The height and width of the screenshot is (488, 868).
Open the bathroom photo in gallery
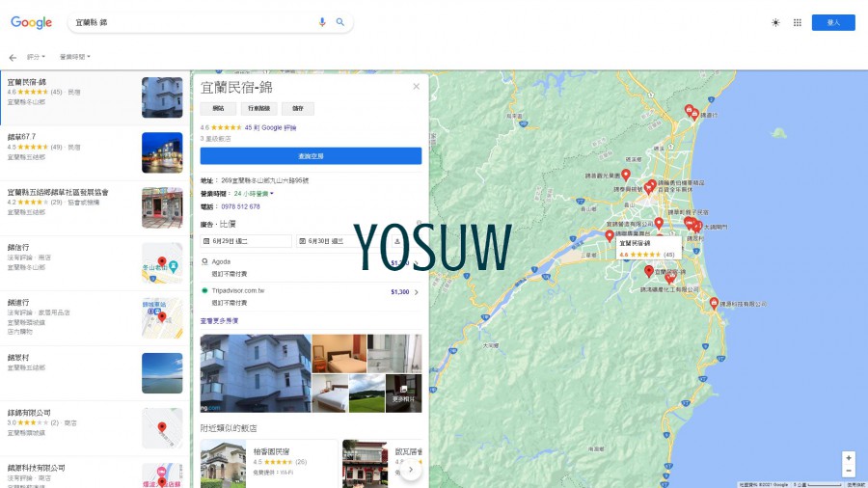[x=394, y=354]
